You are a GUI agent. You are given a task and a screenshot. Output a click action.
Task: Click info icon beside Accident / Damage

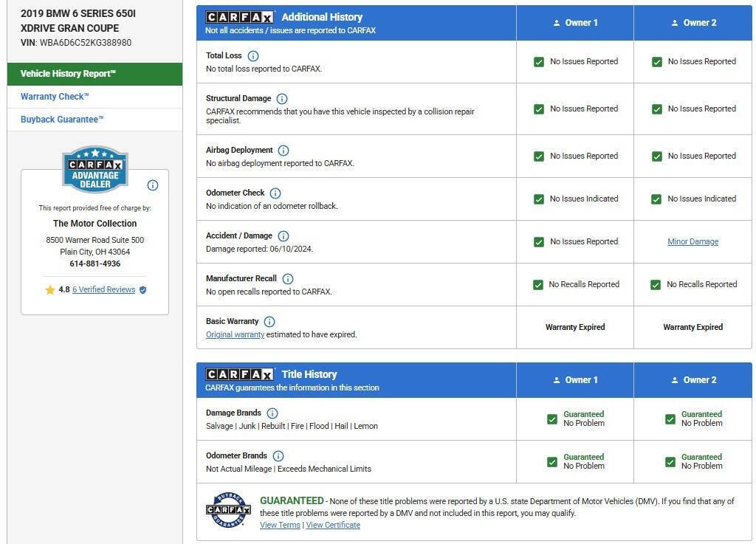[283, 236]
